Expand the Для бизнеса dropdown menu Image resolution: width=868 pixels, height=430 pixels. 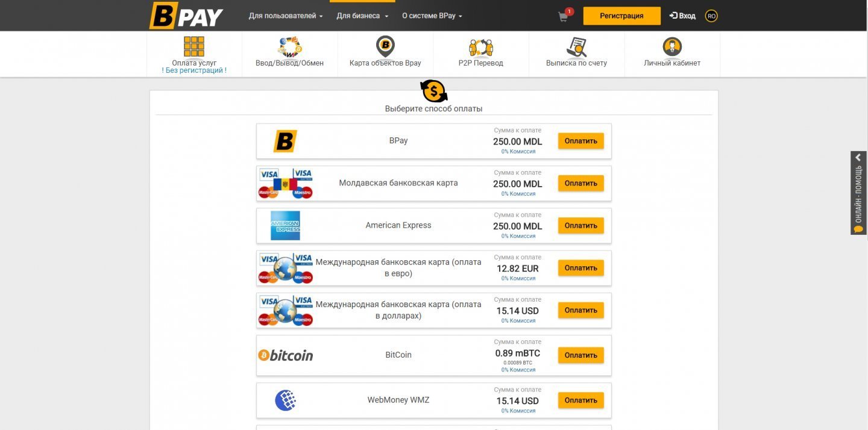(362, 16)
